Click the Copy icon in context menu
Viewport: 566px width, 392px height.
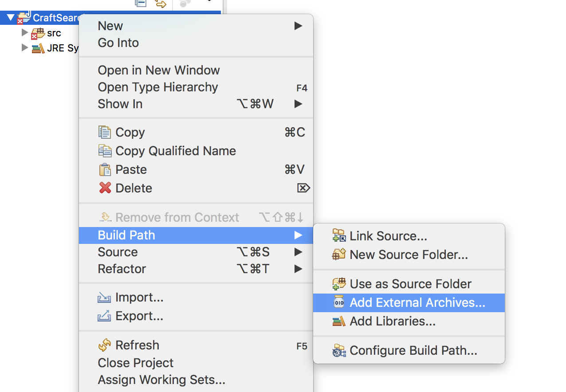[105, 132]
